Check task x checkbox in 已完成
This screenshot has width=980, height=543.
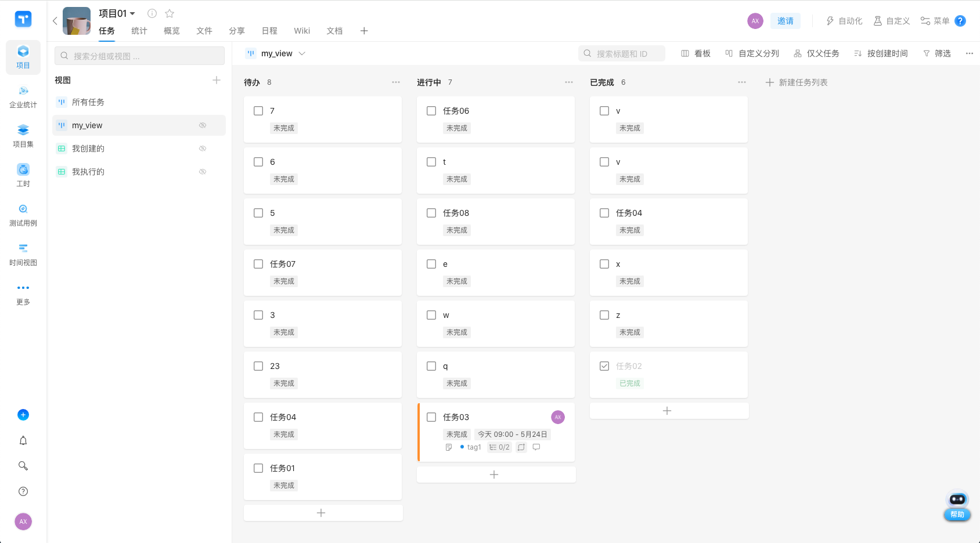point(604,264)
